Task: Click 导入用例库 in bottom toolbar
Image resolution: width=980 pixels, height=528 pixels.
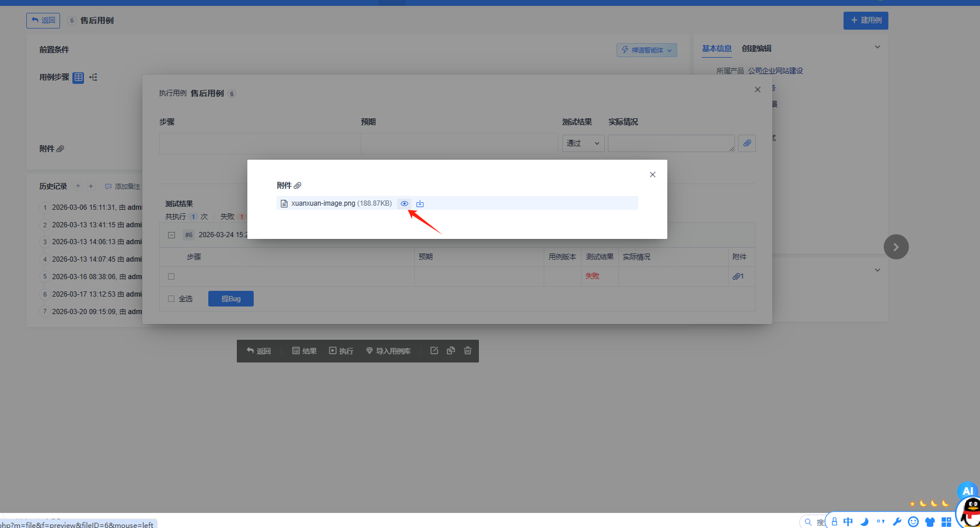Action: (388, 351)
